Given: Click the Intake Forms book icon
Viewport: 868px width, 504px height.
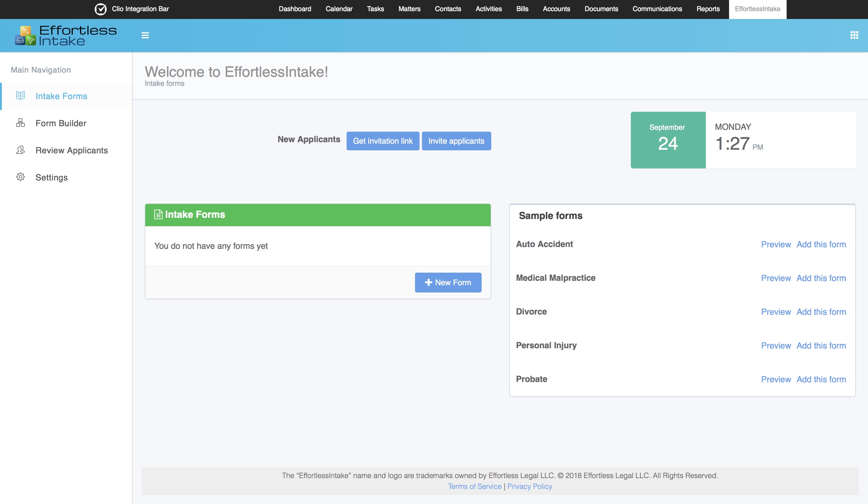Looking at the screenshot, I should point(20,96).
